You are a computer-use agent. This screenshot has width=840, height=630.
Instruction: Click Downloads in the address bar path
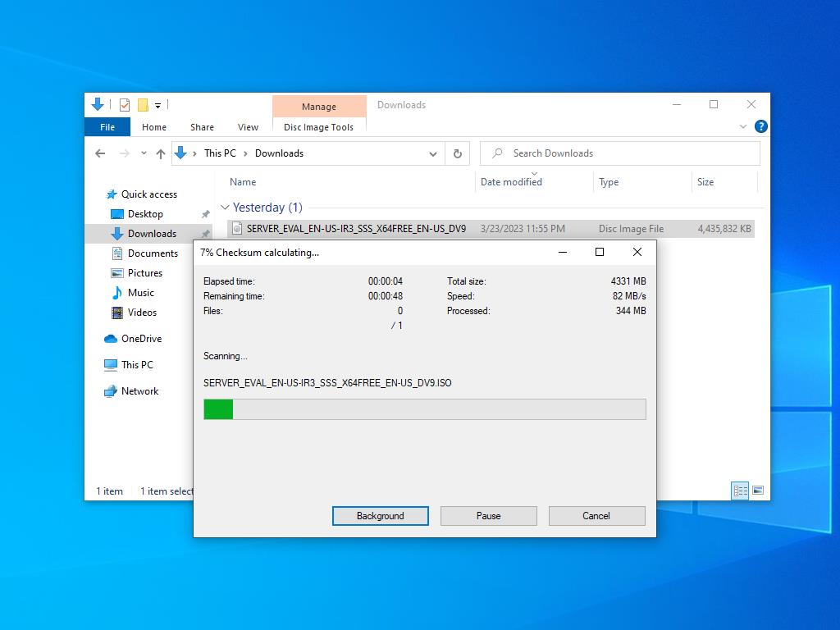[x=279, y=153]
